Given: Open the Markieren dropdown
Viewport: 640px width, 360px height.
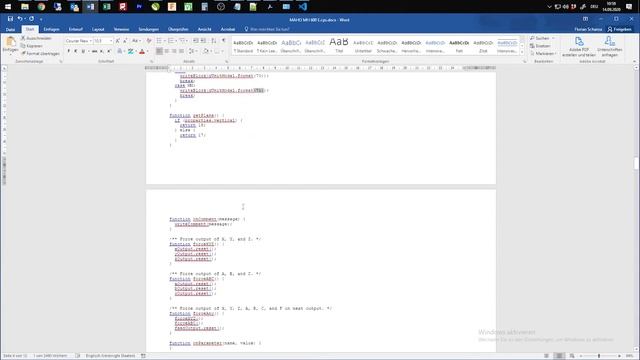Looking at the screenshot, I should (544, 53).
